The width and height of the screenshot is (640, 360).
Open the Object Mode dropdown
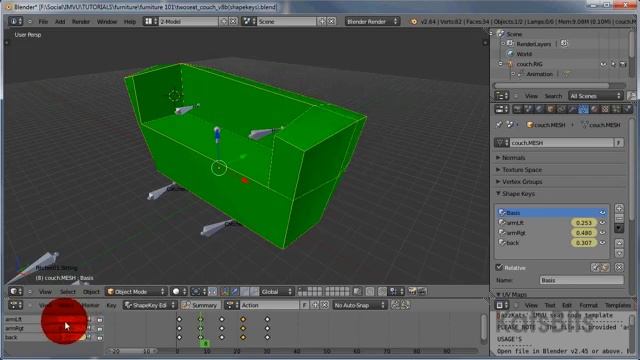click(x=136, y=291)
